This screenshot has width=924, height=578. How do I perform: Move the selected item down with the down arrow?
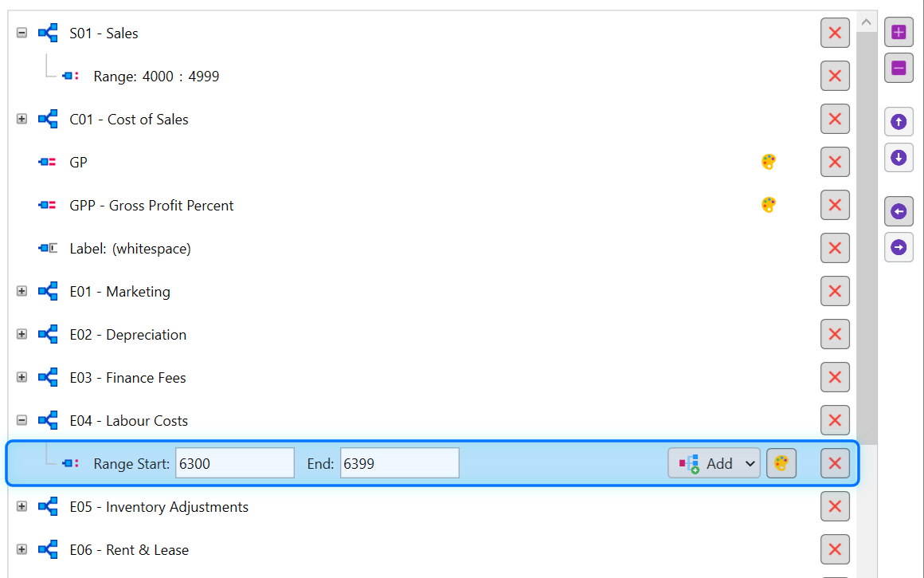[x=899, y=158]
